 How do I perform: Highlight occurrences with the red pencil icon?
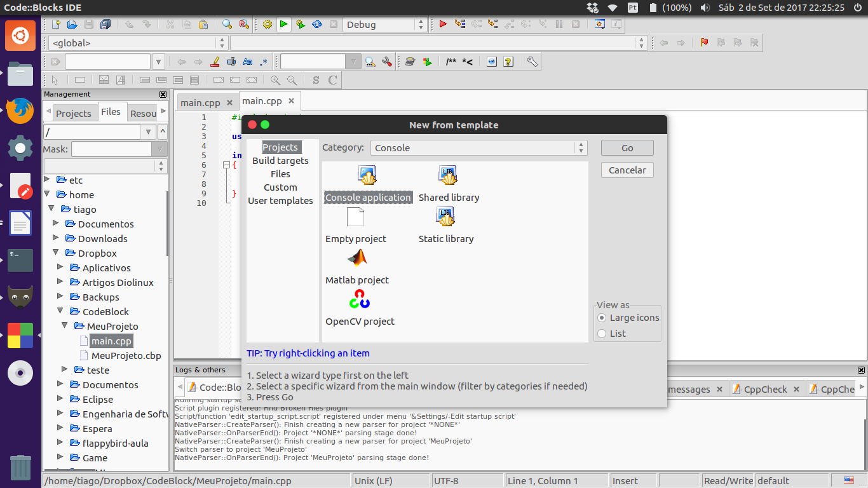click(x=215, y=62)
